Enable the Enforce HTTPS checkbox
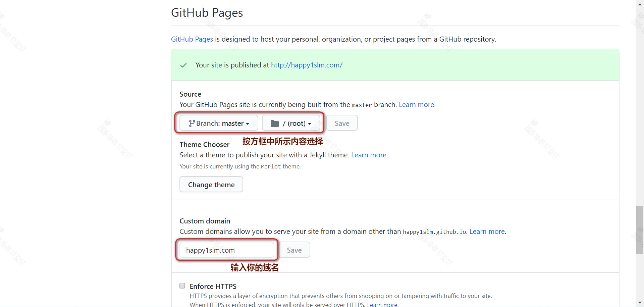 click(x=182, y=286)
